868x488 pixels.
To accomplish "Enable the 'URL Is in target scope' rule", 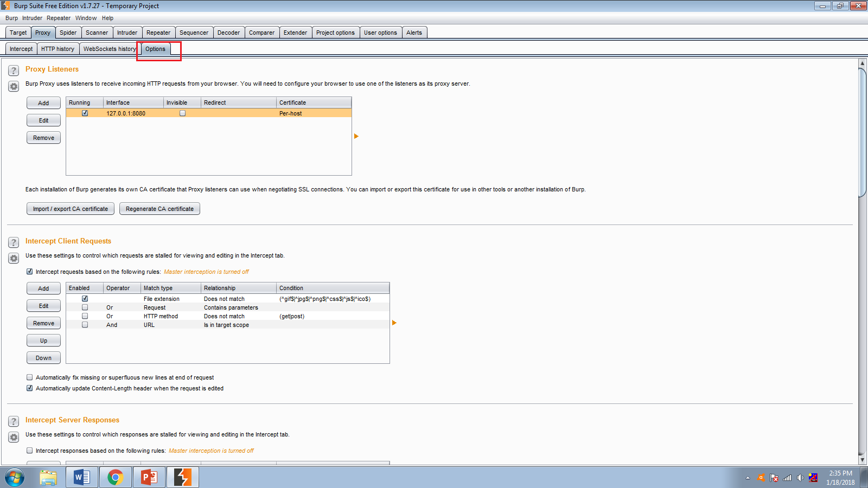I will pyautogui.click(x=85, y=325).
